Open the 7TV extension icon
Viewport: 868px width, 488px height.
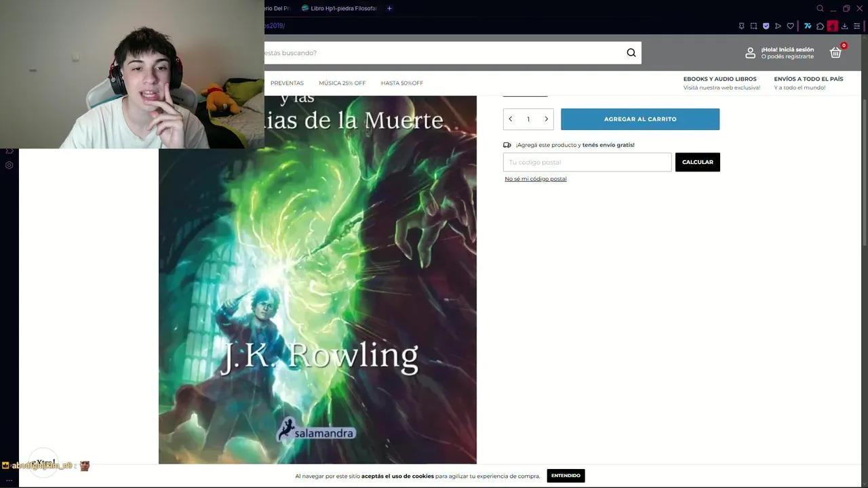coord(808,26)
